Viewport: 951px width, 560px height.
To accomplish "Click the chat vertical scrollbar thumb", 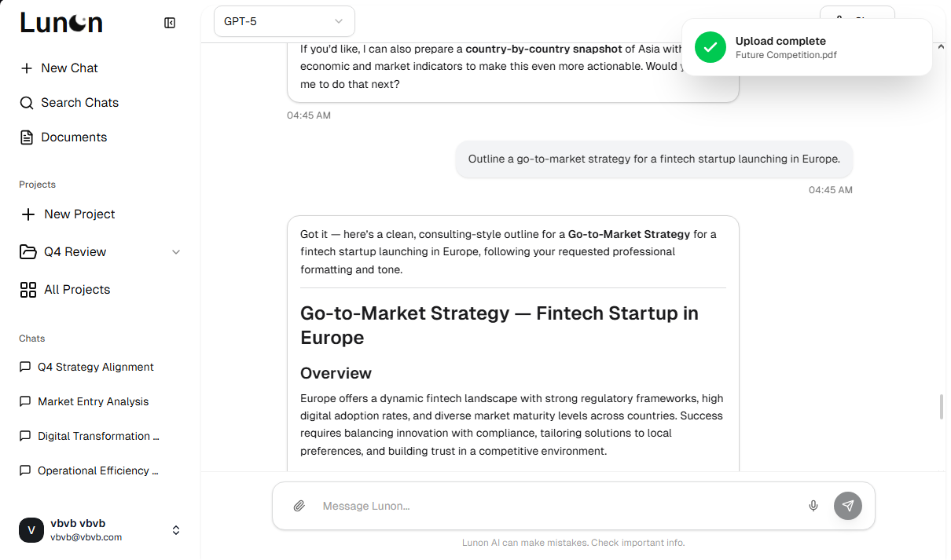I will 941,407.
